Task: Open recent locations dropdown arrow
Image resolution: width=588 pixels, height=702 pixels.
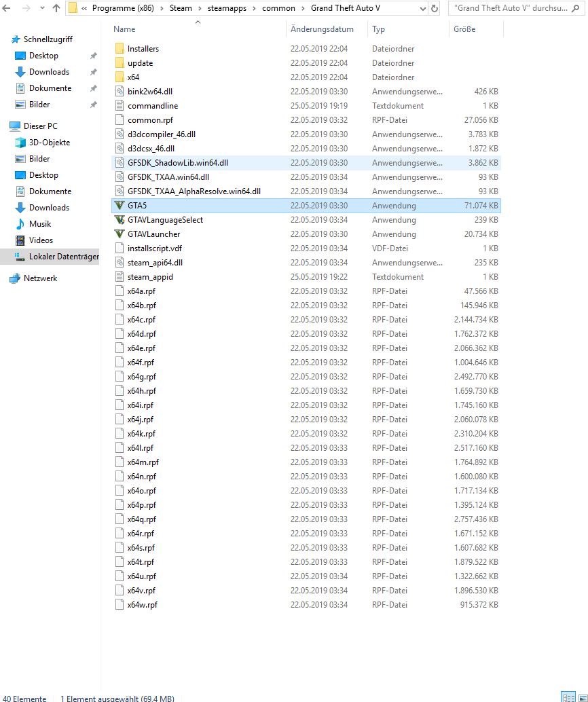Action: [x=42, y=8]
